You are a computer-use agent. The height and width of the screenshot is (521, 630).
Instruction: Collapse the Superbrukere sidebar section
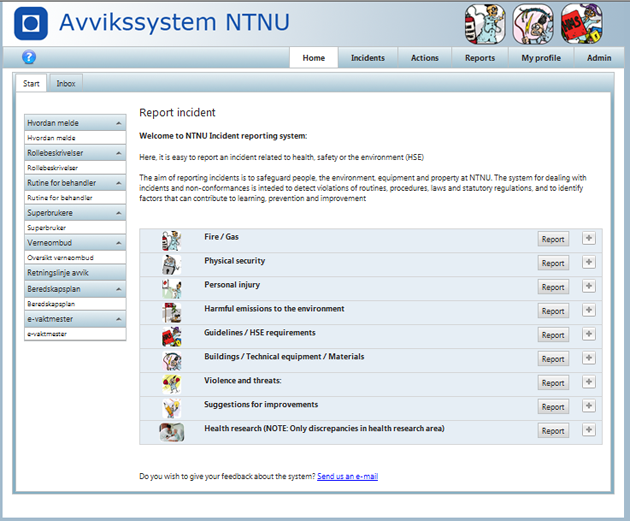coord(119,213)
